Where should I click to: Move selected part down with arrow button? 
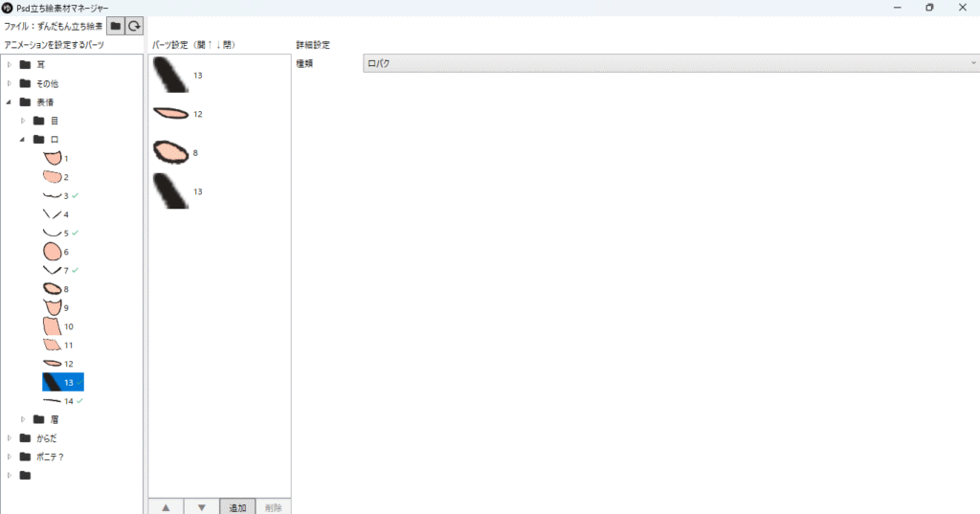(201, 506)
